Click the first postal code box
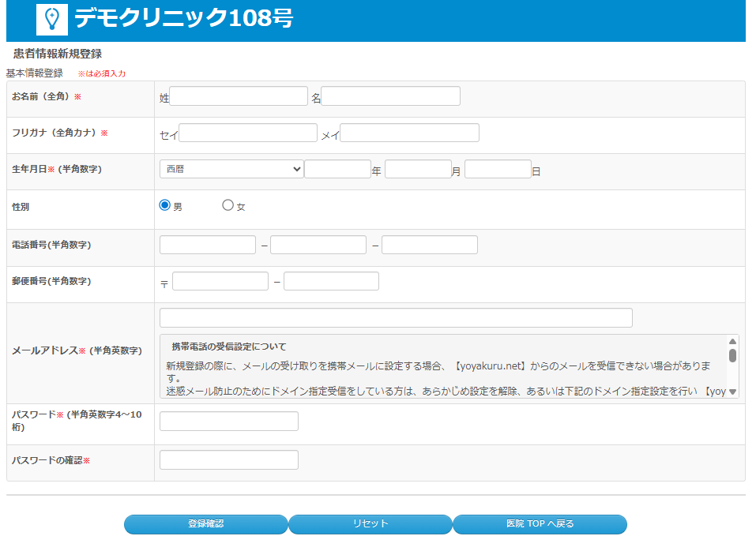The width and height of the screenshot is (756, 536). tap(220, 281)
